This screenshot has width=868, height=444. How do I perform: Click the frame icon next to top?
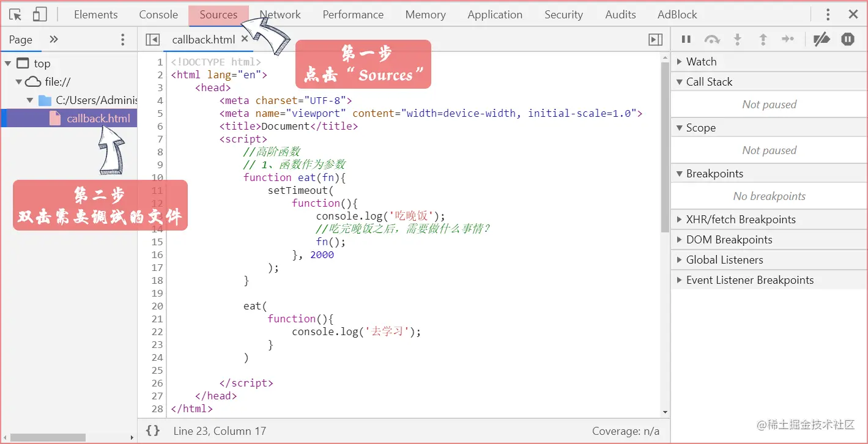(x=23, y=64)
